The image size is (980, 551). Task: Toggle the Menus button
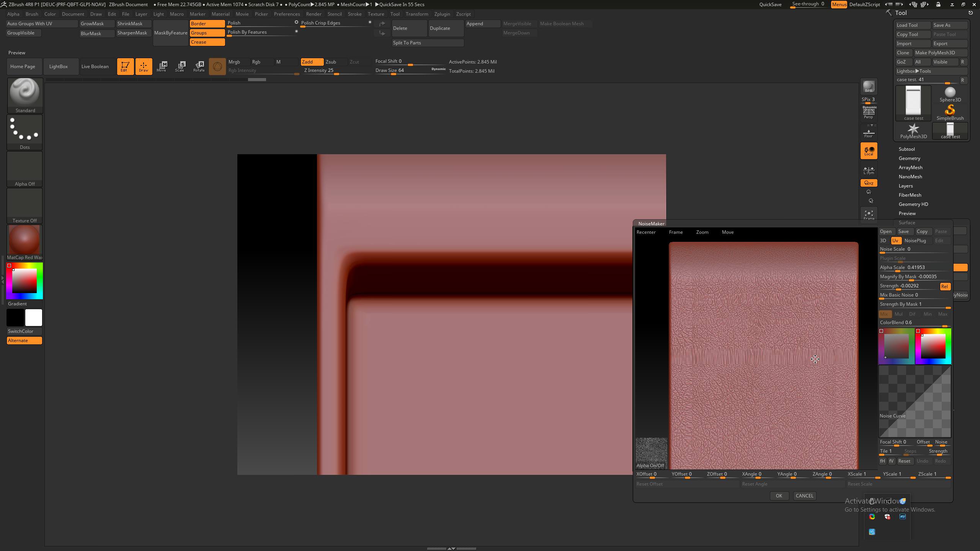[x=839, y=4]
